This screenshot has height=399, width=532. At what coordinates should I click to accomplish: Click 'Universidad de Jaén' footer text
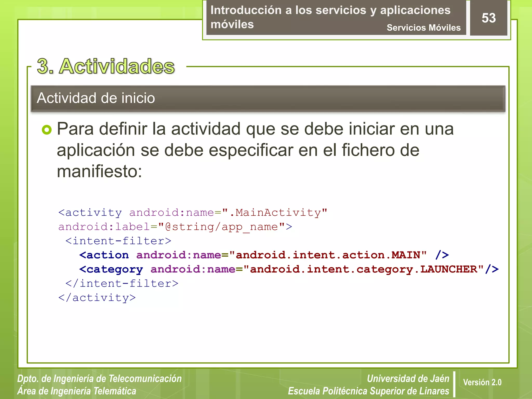coord(408,378)
